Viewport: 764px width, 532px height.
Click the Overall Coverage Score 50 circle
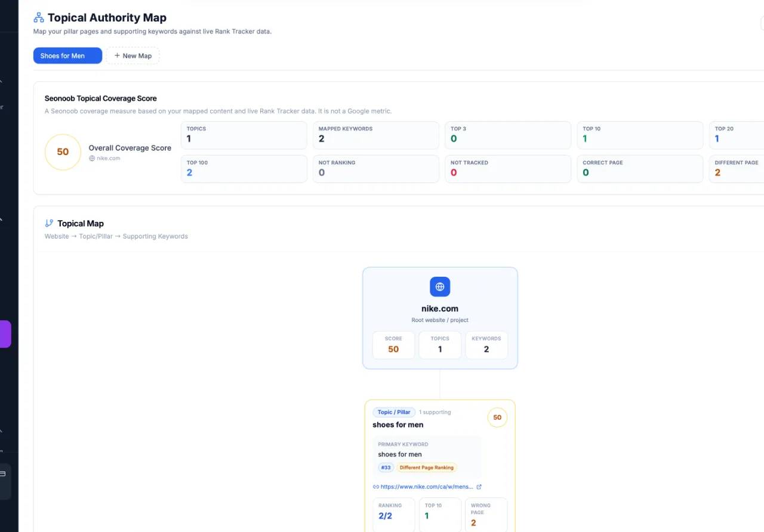63,152
